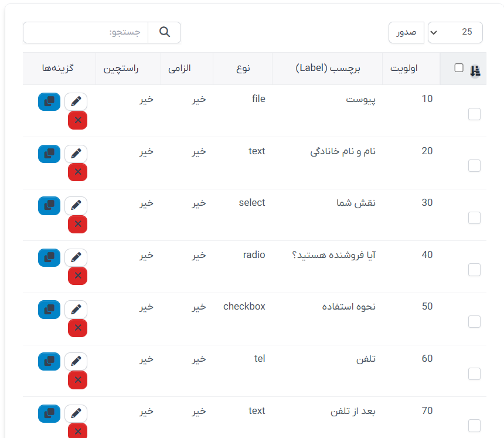This screenshot has width=504, height=438.
Task: Open the صدور export menu
Action: point(406,33)
